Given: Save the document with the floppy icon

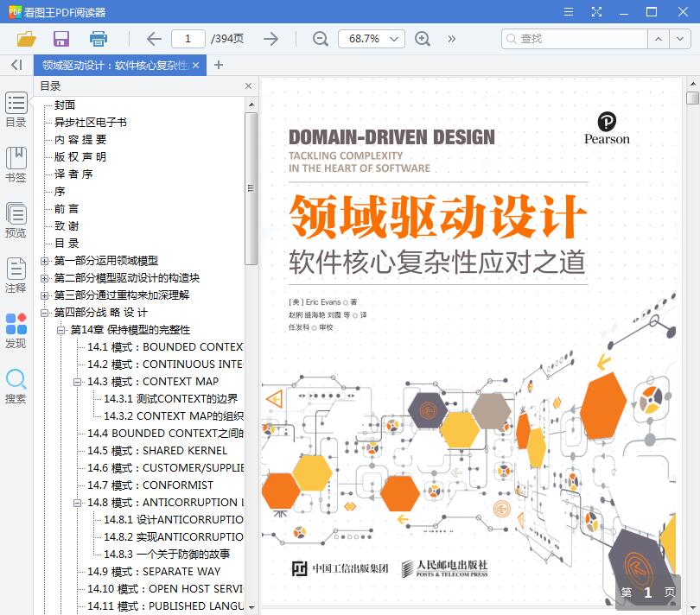Looking at the screenshot, I should coord(61,39).
